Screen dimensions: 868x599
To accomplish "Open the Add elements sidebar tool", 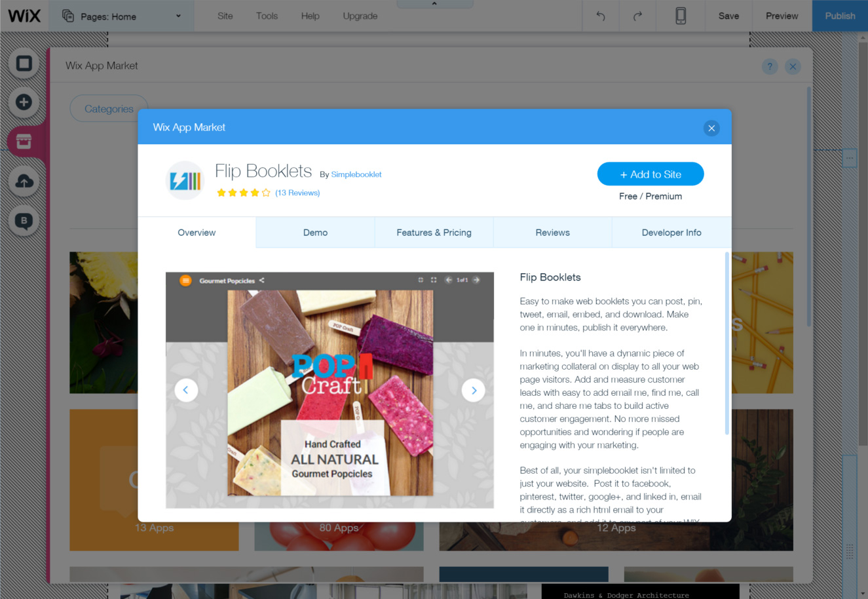I will tap(24, 102).
